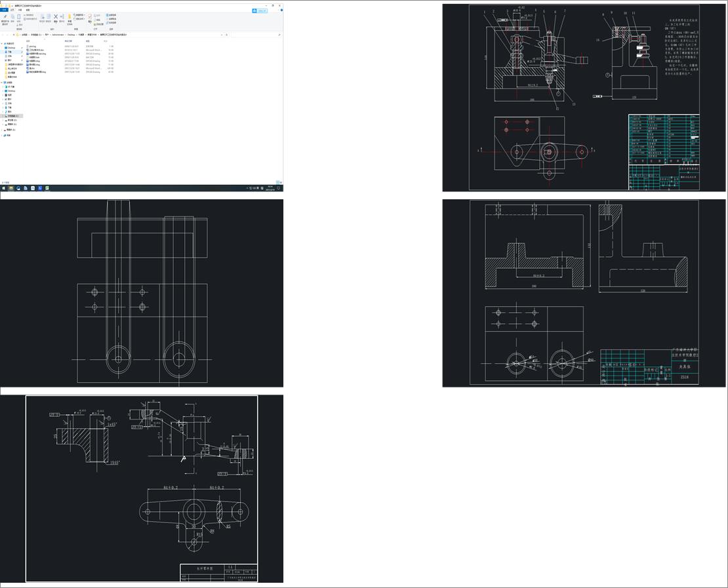Open the untitled wireframe two-column drawing
The image size is (728, 588).
[x=142, y=293]
